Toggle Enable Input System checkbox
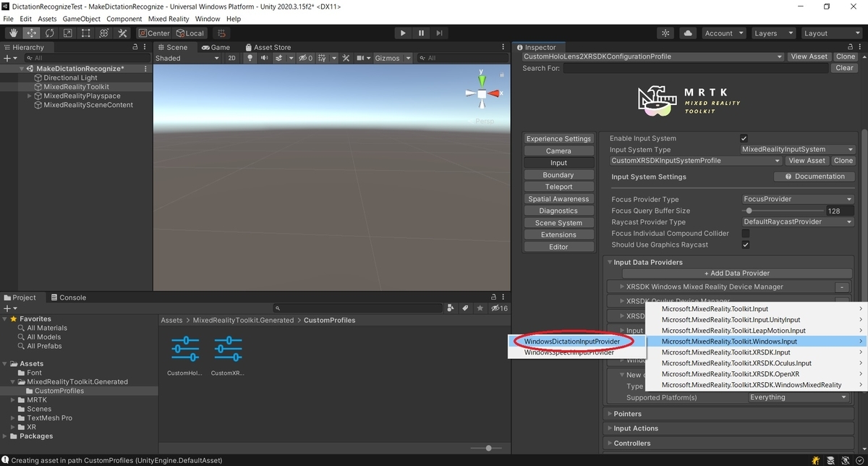Viewport: 868px width, 466px height. [744, 138]
